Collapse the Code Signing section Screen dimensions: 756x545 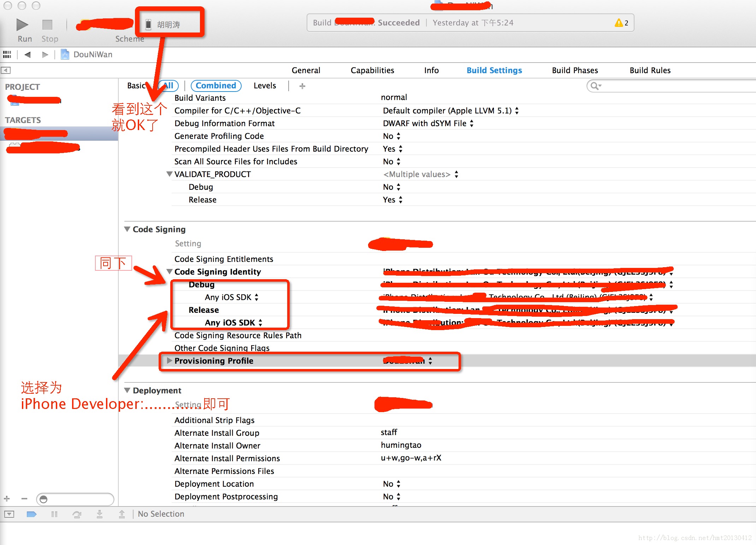point(127,229)
